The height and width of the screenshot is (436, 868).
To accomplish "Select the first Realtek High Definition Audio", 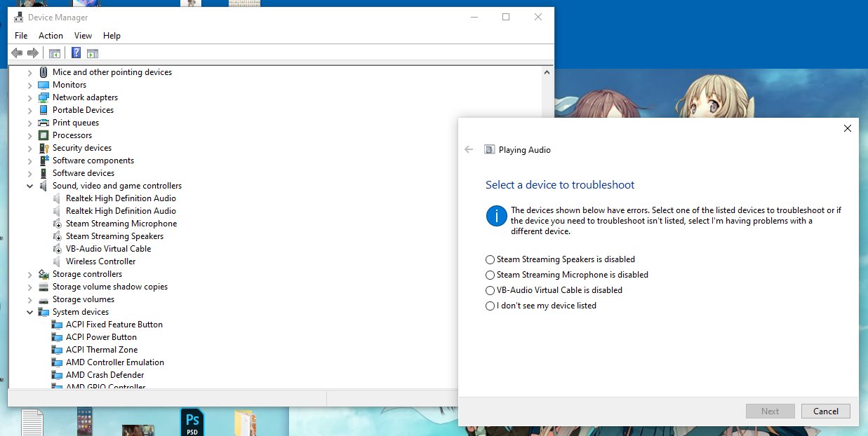I will point(121,198).
